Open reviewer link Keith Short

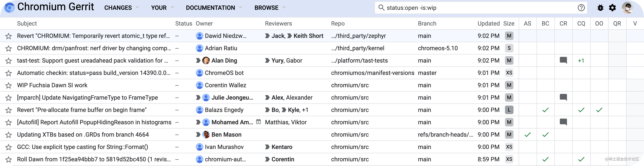pyautogui.click(x=308, y=36)
